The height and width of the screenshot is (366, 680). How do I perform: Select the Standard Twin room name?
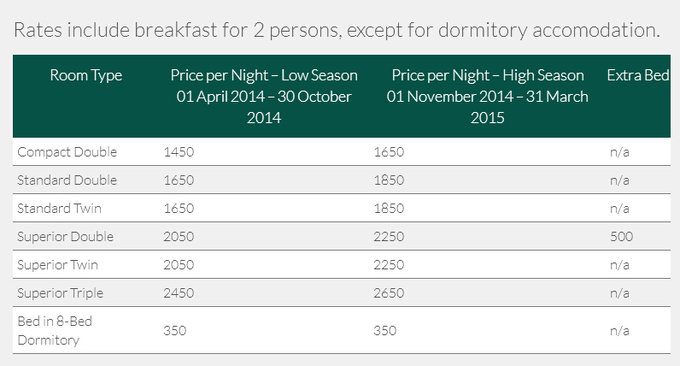[x=59, y=208]
